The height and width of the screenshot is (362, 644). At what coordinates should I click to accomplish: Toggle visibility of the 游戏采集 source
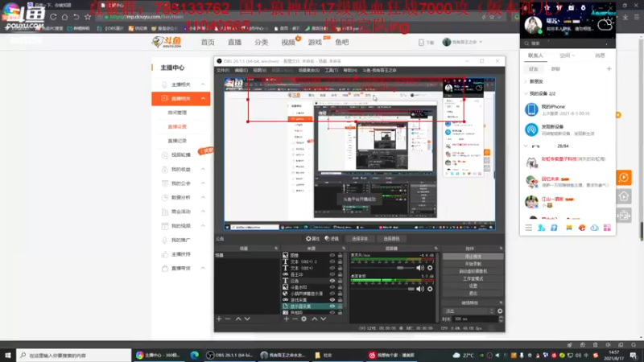click(332, 300)
